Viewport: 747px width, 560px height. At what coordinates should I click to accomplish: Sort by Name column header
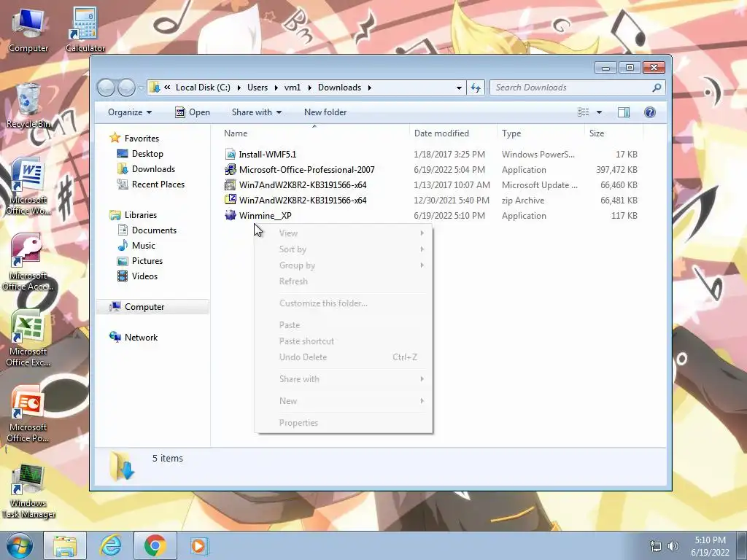[314, 133]
